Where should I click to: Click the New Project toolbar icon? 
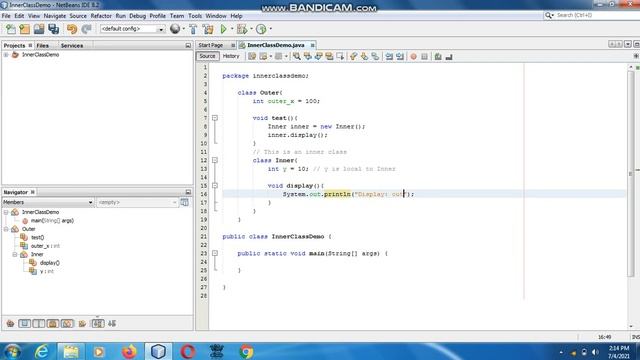click(x=24, y=29)
